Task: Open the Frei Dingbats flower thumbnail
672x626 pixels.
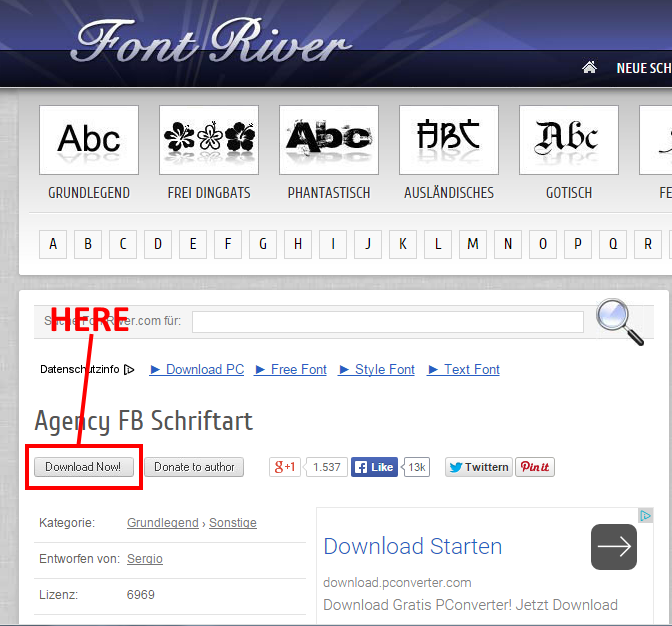Action: pos(209,140)
